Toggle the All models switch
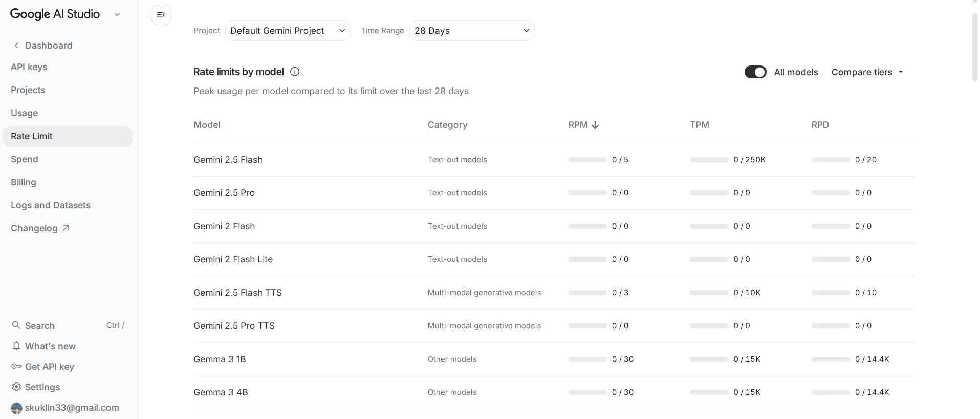This screenshot has height=419, width=980. click(755, 72)
